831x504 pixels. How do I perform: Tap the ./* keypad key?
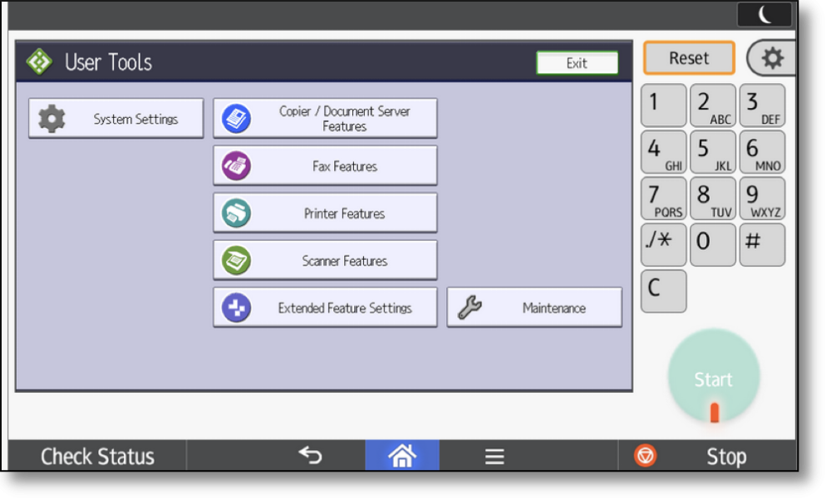pyautogui.click(x=663, y=245)
